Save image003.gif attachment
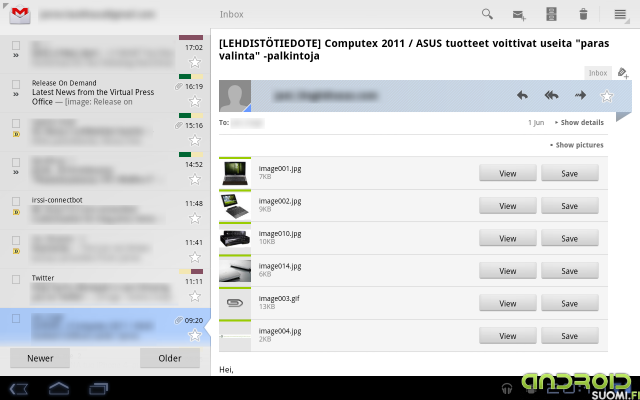The width and height of the screenshot is (640, 400). coord(570,303)
